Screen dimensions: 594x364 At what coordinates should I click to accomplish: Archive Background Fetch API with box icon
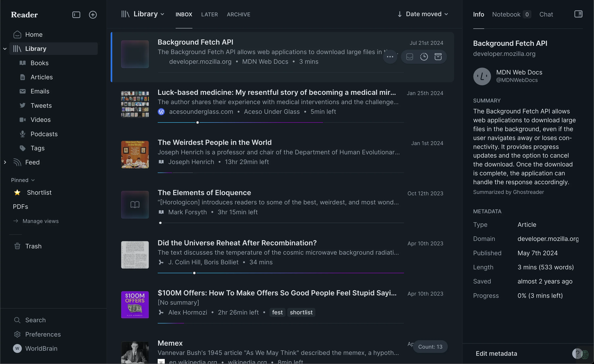(x=438, y=57)
